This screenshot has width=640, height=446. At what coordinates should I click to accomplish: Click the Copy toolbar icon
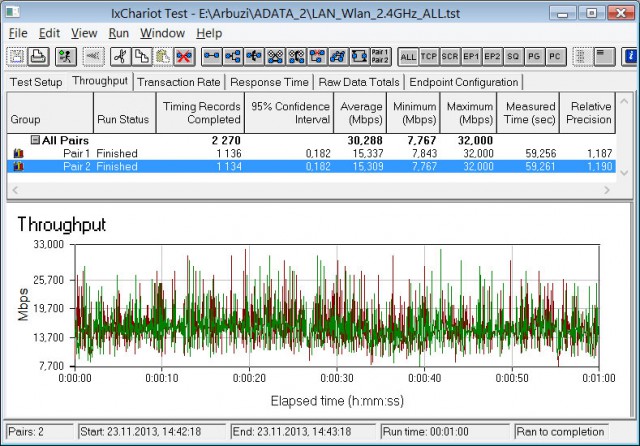(x=142, y=57)
